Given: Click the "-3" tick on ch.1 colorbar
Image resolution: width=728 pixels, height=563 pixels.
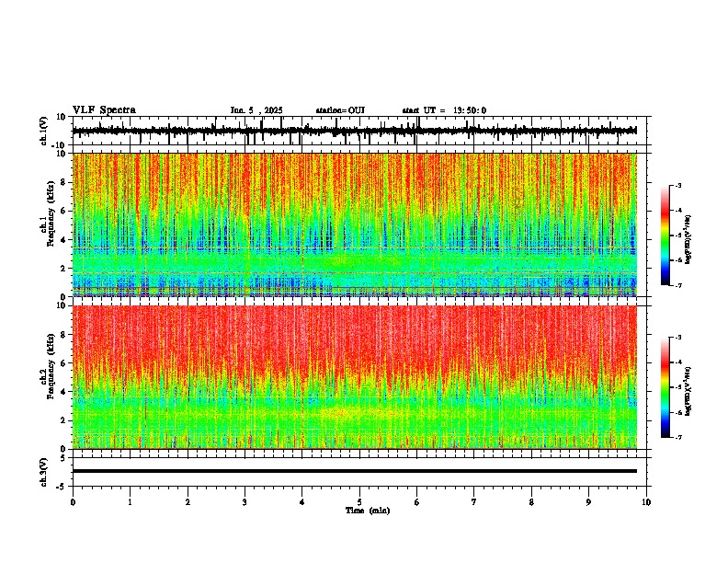Looking at the screenshot, I should point(677,185).
